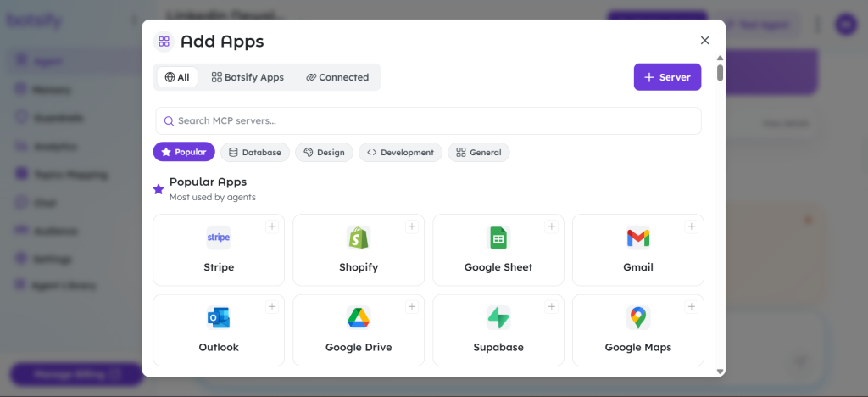The image size is (868, 397).
Task: Select the Popular category filter
Action: pos(184,152)
